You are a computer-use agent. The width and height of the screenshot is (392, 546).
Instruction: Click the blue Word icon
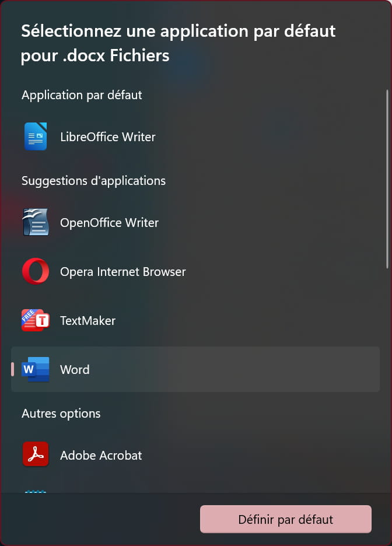(36, 369)
